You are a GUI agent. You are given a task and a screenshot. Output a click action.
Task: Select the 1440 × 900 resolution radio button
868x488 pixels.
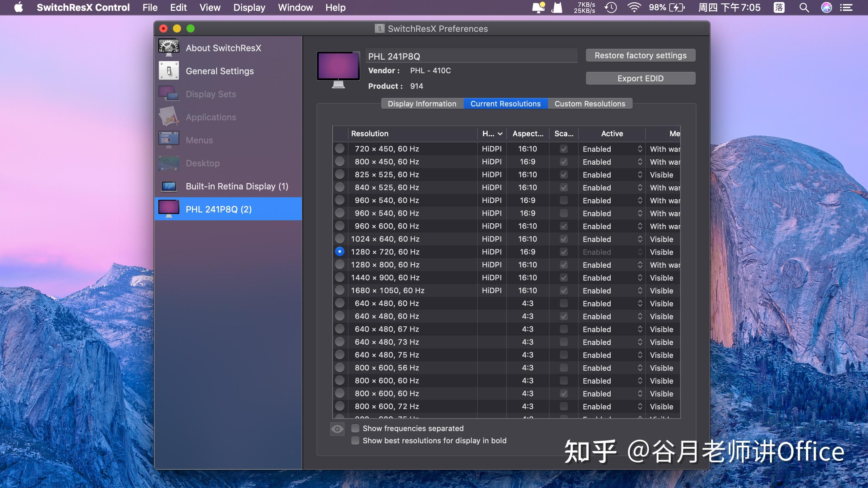click(x=340, y=278)
